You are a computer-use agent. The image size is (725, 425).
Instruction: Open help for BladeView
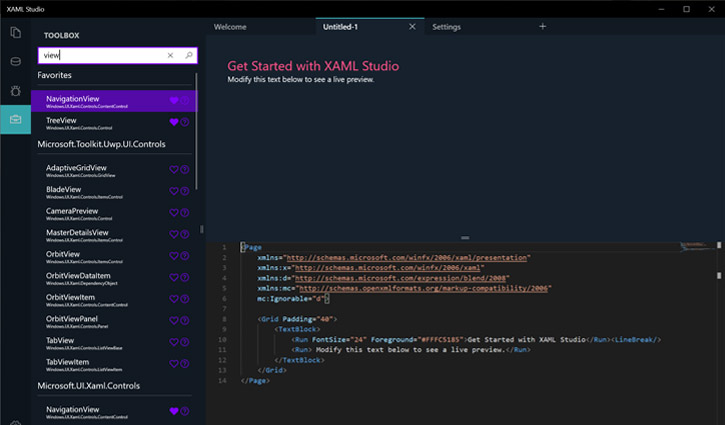click(184, 191)
